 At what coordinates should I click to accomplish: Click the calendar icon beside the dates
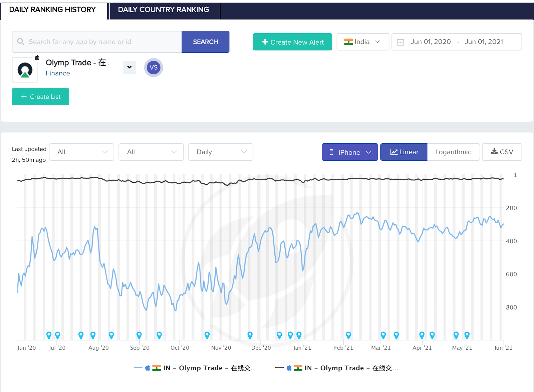(400, 42)
